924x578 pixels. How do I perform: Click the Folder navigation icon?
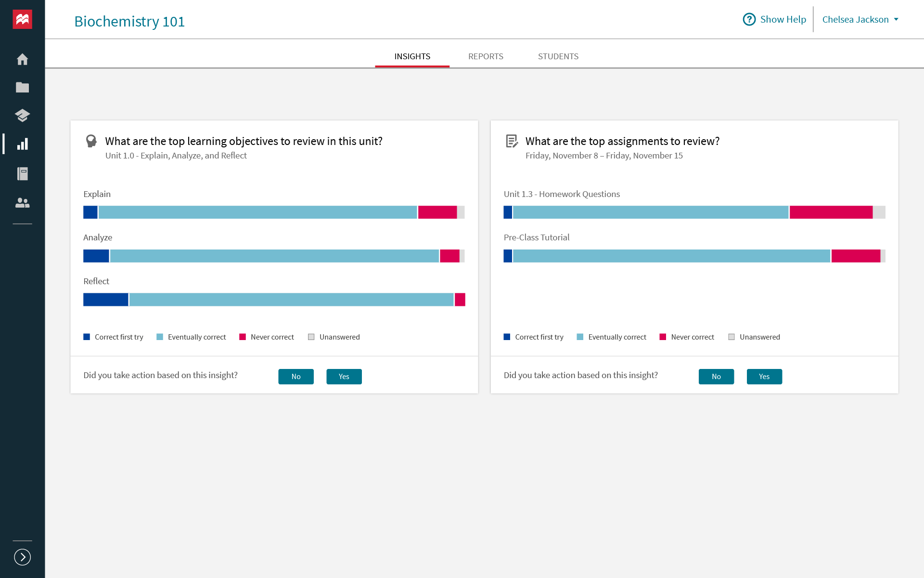[23, 87]
